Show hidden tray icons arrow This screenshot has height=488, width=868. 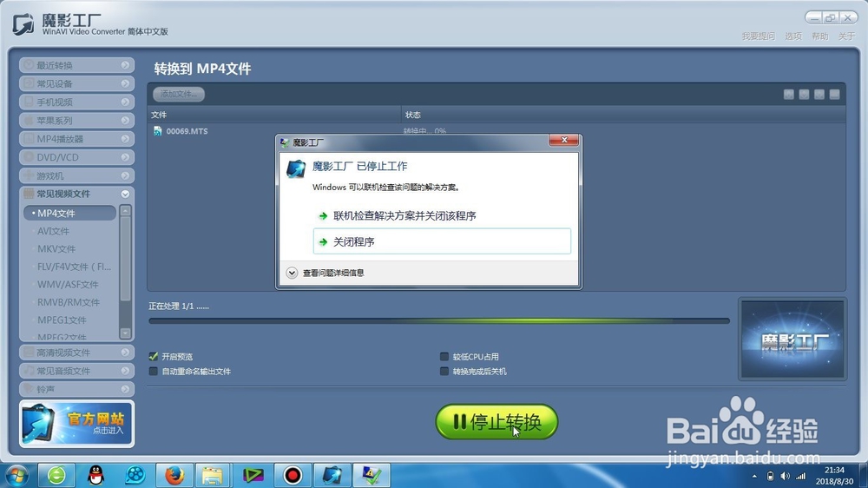[x=754, y=476]
